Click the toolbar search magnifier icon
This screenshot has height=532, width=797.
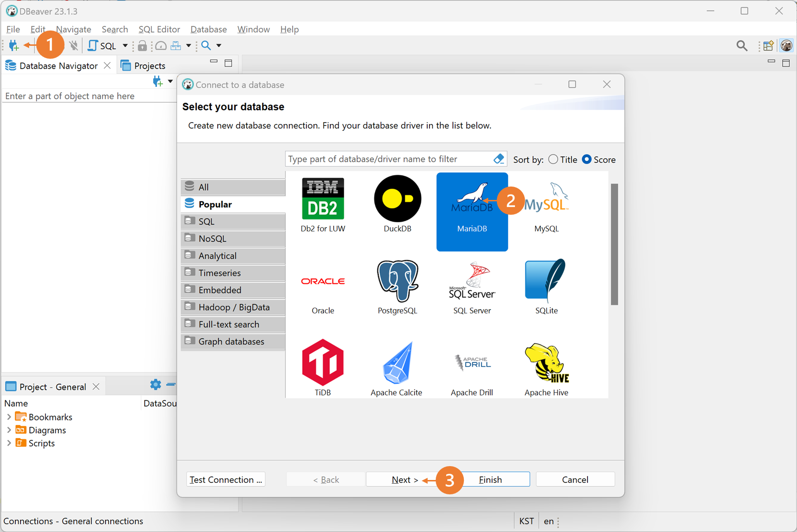click(x=206, y=45)
